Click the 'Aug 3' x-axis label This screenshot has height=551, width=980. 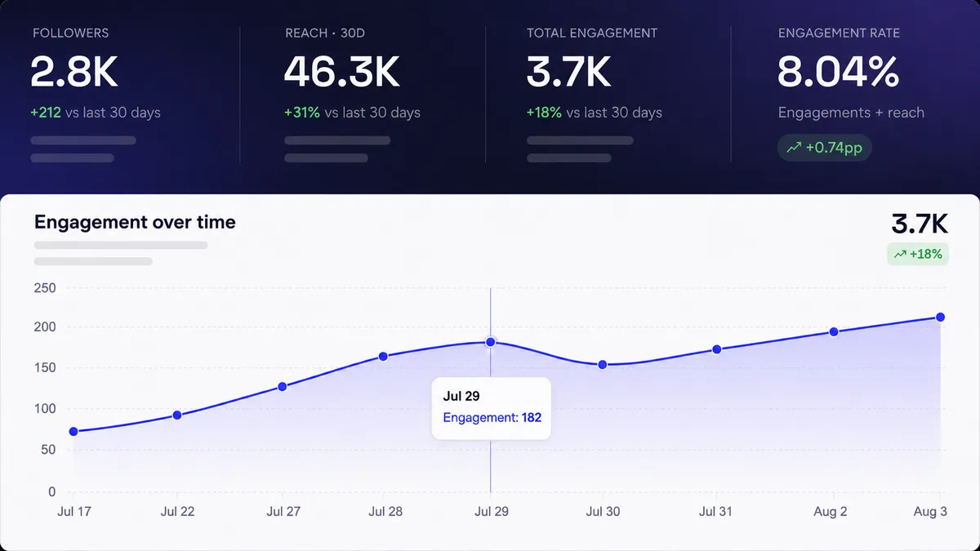(930, 512)
